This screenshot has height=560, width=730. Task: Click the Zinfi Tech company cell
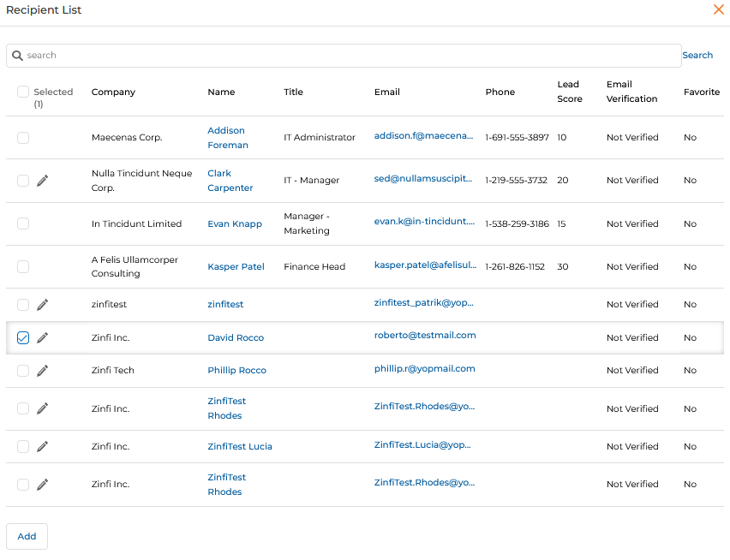[112, 370]
